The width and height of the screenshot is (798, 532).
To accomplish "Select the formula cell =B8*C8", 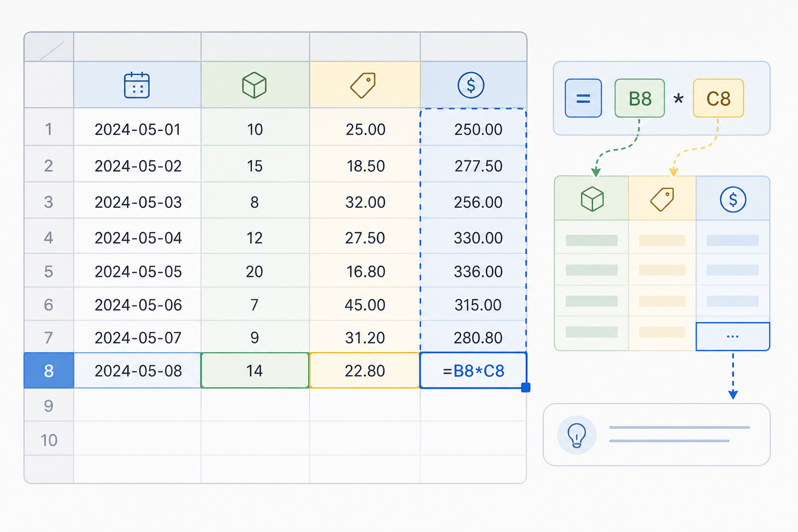I will tap(473, 370).
